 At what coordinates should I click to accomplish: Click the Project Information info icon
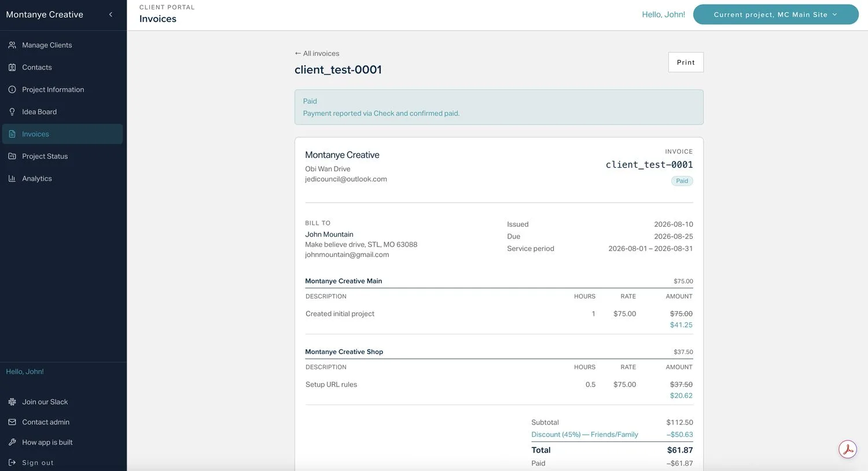point(12,90)
